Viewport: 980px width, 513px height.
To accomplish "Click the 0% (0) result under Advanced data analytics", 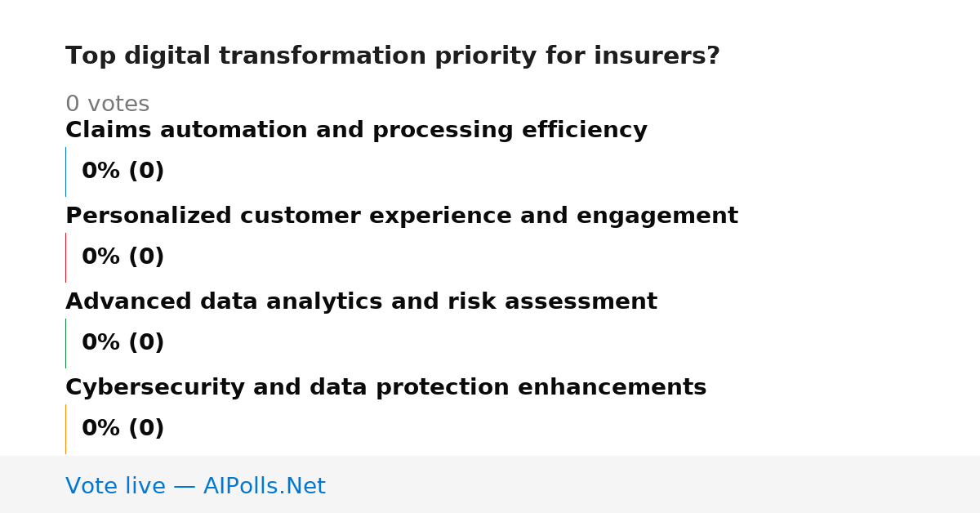I will pyautogui.click(x=123, y=343).
